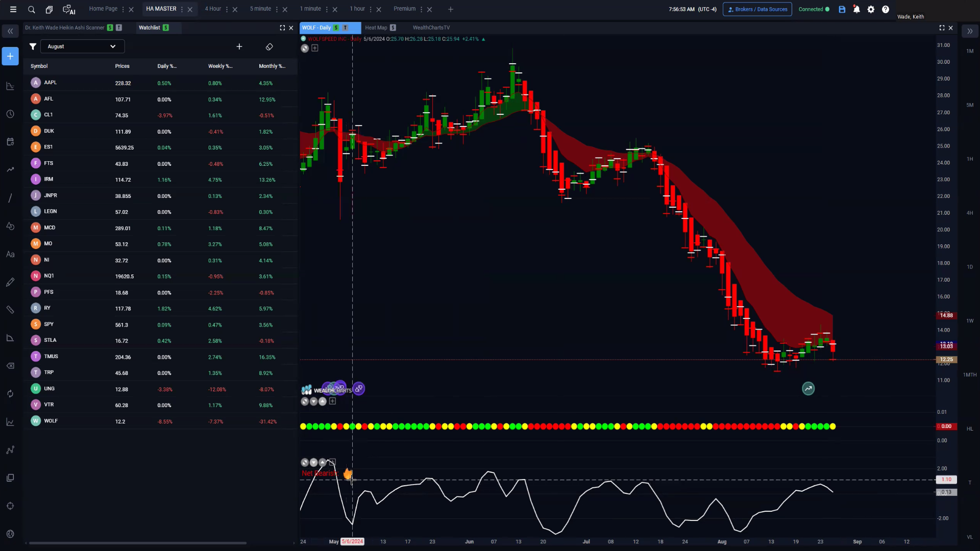The height and width of the screenshot is (551, 980).
Task: Select the trend line drawing tool
Action: point(10,198)
